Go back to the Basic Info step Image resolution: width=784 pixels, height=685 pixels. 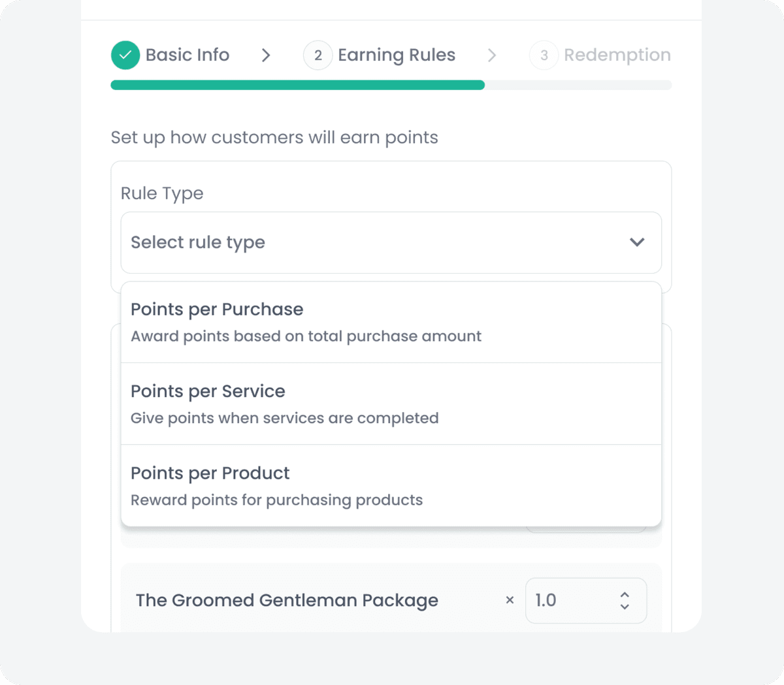coord(188,55)
